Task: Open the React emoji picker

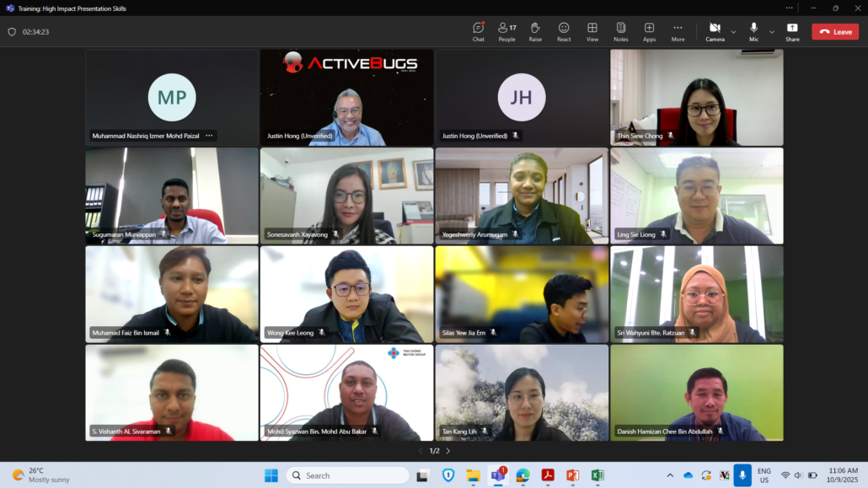Action: pyautogui.click(x=564, y=31)
